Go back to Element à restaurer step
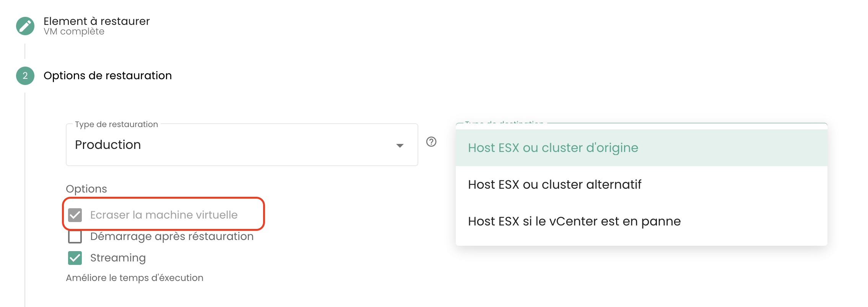The width and height of the screenshot is (868, 307). 96,21
